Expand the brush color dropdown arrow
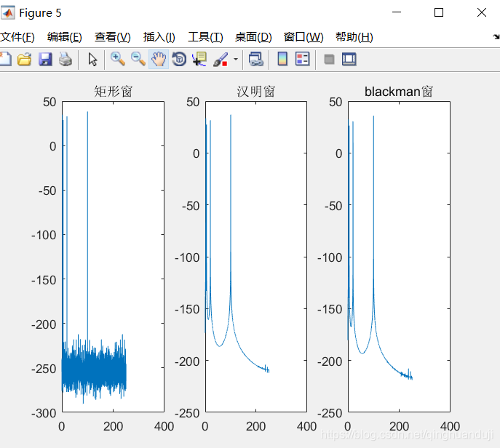Viewport: 500px width, 448px height. (x=236, y=59)
